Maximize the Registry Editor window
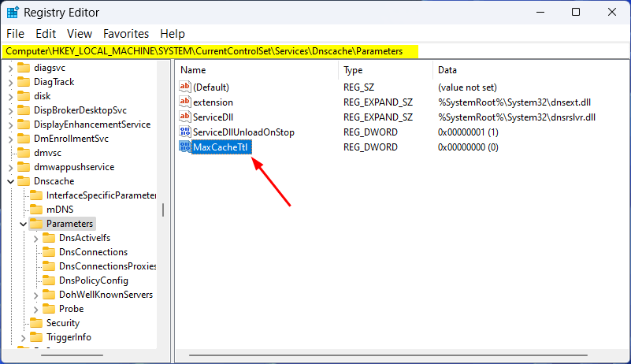 click(x=576, y=12)
